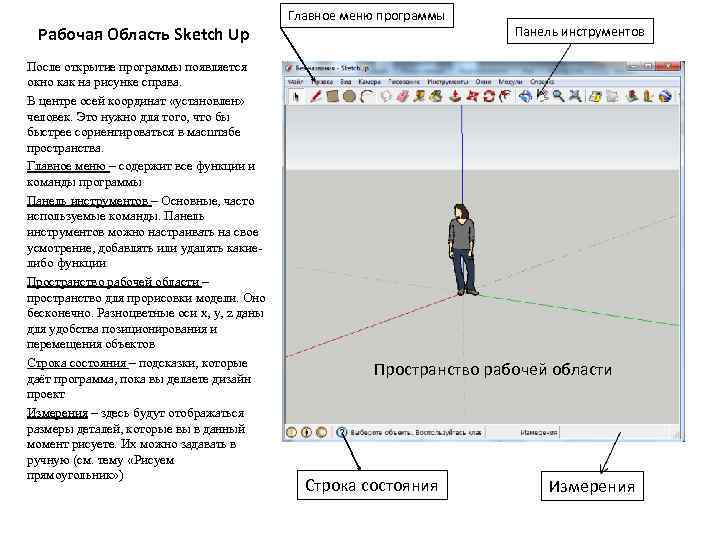The height and width of the screenshot is (540, 720).
Task: Click the Add Location icon
Action: pyautogui.click(x=596, y=96)
